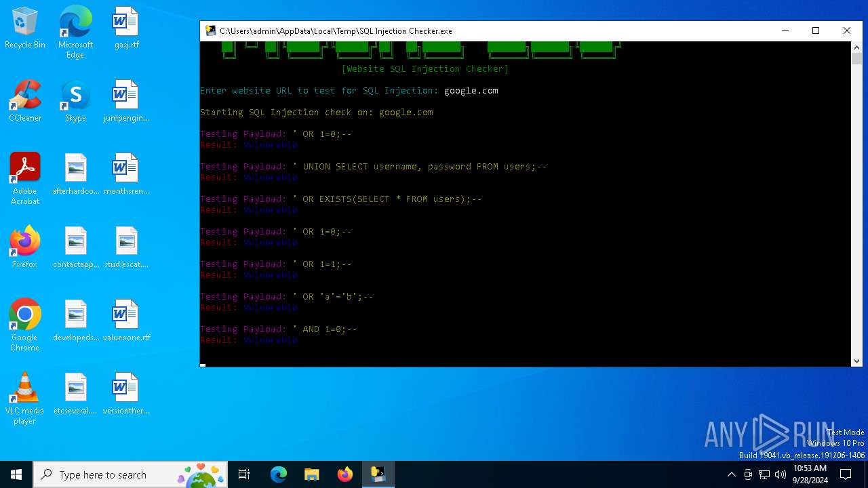Screen dimensions: 868x488
Task: Select the etcseveral... image file
Action: coord(75,393)
